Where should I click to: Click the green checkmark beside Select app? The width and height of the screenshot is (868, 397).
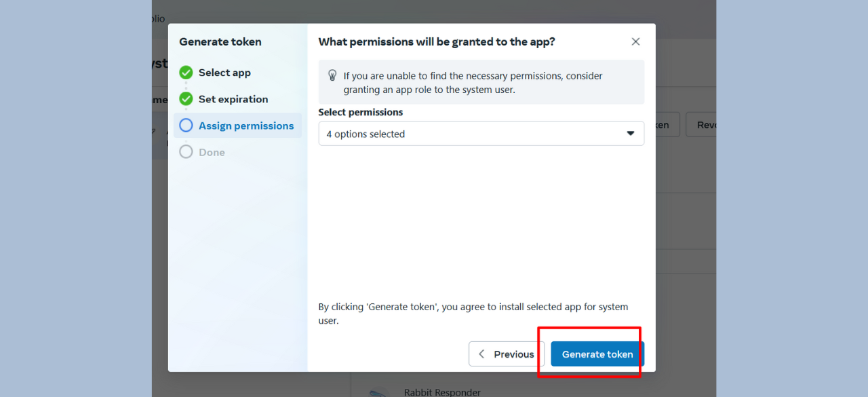point(186,73)
